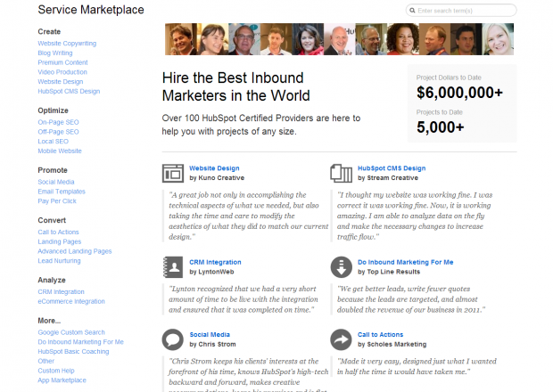Screen dimensions: 553x392
Task: Click the '5,000+' projects to date figure
Action: pyautogui.click(x=440, y=127)
